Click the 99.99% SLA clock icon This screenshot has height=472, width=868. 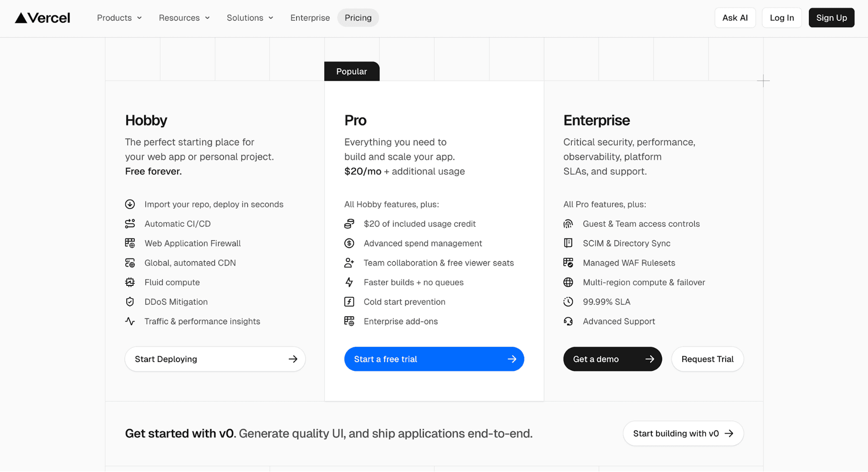coord(568,301)
